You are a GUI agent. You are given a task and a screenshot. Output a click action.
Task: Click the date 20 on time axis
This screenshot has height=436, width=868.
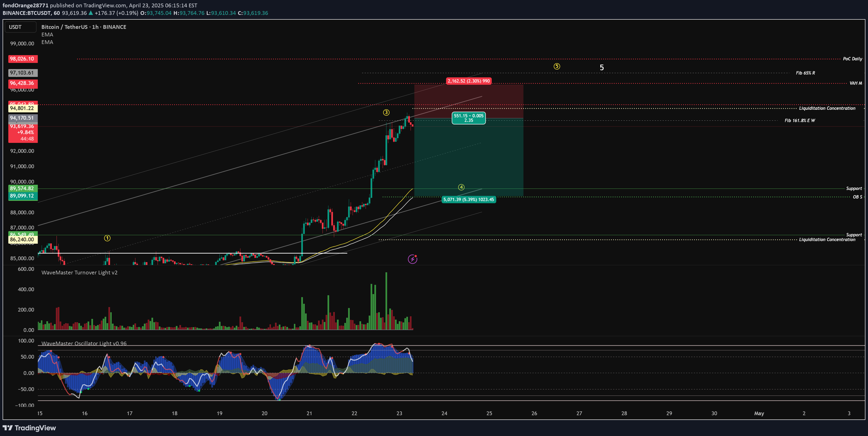[x=265, y=414]
